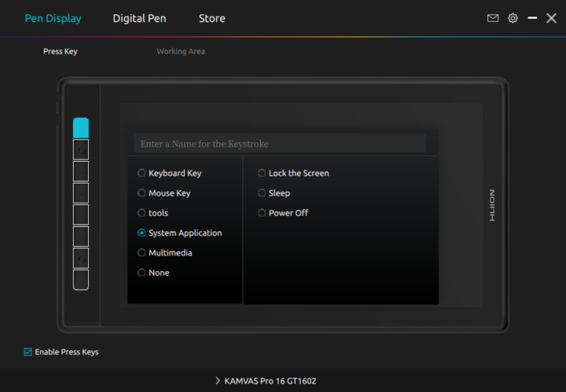
Task: Set key function to None
Action: tap(153, 273)
